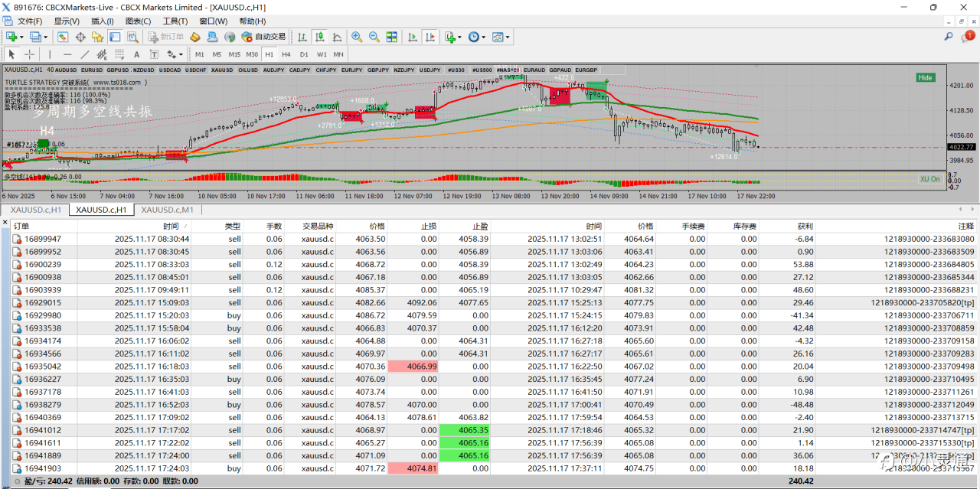Toggle the 'XU On' indicator button
The image size is (980, 489).
click(x=929, y=179)
